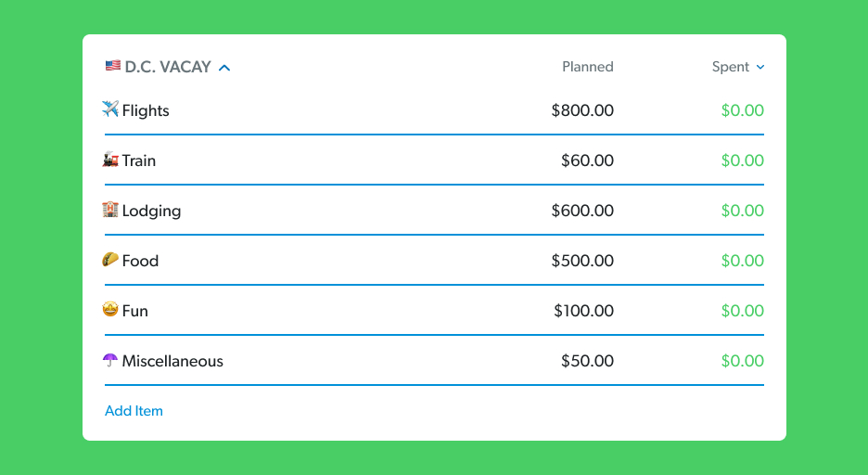Click the US flag emoji in header
The image size is (868, 475).
pyautogui.click(x=113, y=66)
